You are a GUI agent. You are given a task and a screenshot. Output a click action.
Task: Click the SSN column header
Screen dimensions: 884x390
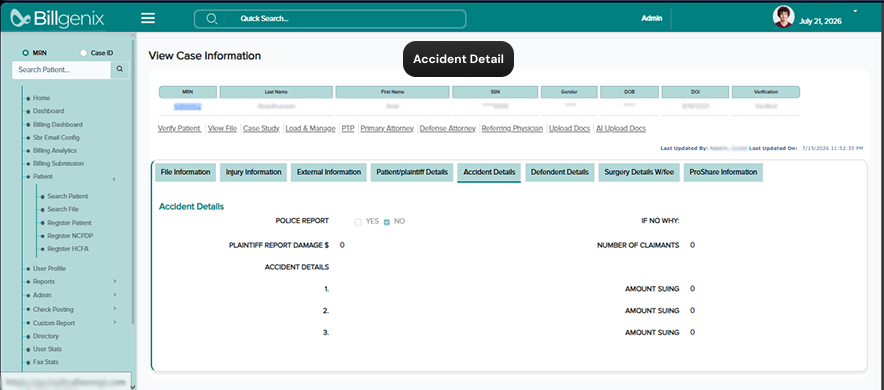(x=494, y=92)
